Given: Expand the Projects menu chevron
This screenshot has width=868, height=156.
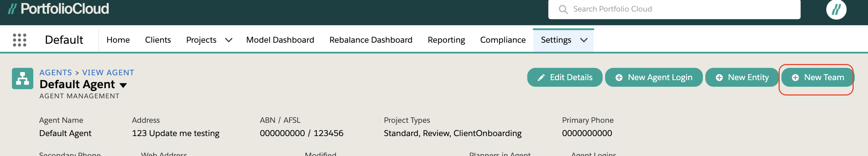Looking at the screenshot, I should [229, 40].
